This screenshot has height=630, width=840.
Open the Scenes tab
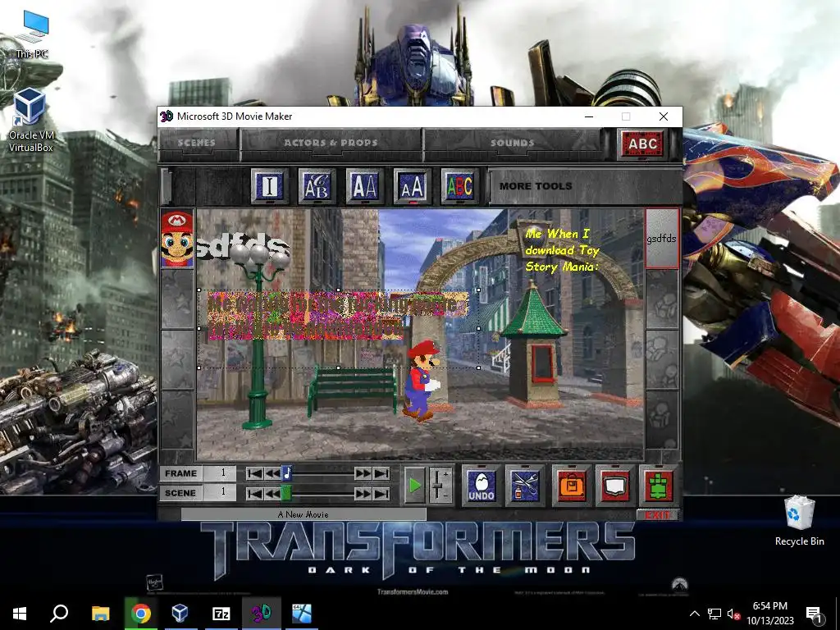tap(197, 143)
